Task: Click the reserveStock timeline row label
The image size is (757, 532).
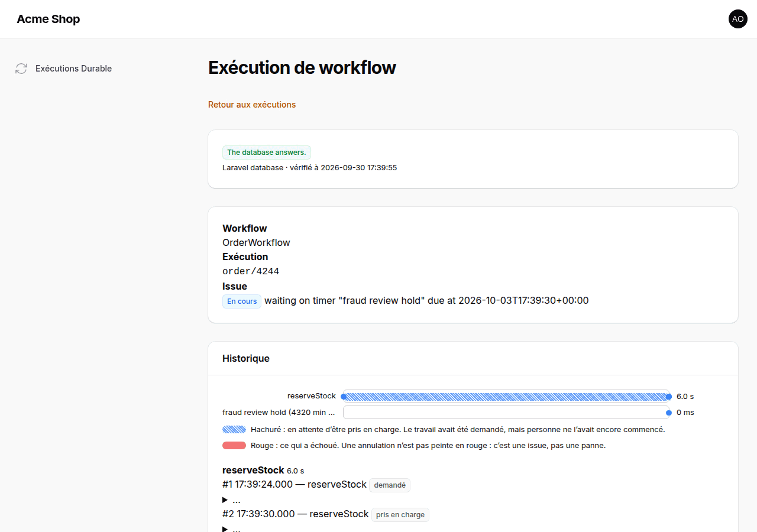Action: 312,396
